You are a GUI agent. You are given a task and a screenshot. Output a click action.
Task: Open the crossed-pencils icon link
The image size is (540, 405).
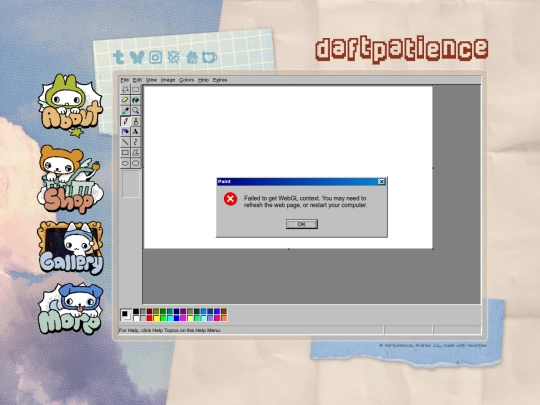[x=174, y=57]
